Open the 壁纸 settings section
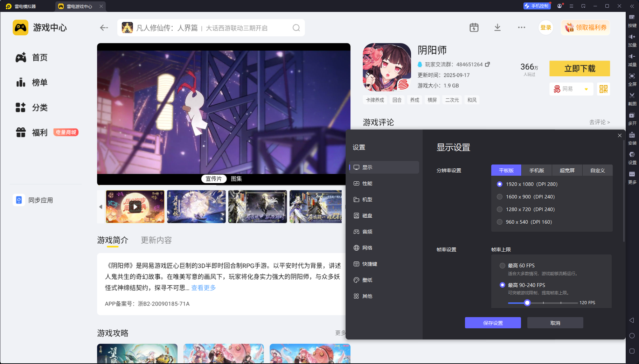The height and width of the screenshot is (364, 639). (x=384, y=280)
